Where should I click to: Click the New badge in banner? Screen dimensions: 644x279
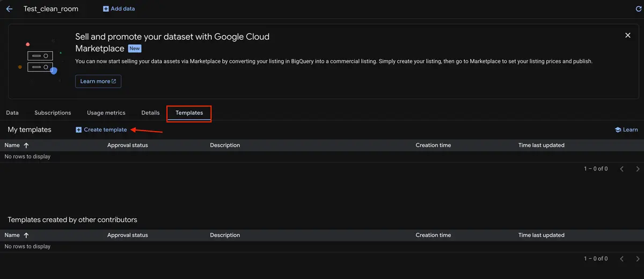[x=135, y=48]
